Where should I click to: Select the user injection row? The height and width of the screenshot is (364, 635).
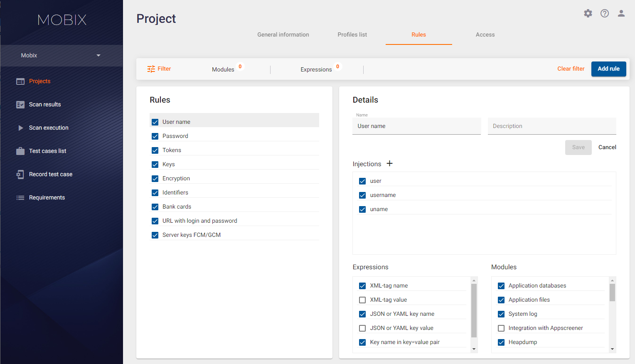485,181
